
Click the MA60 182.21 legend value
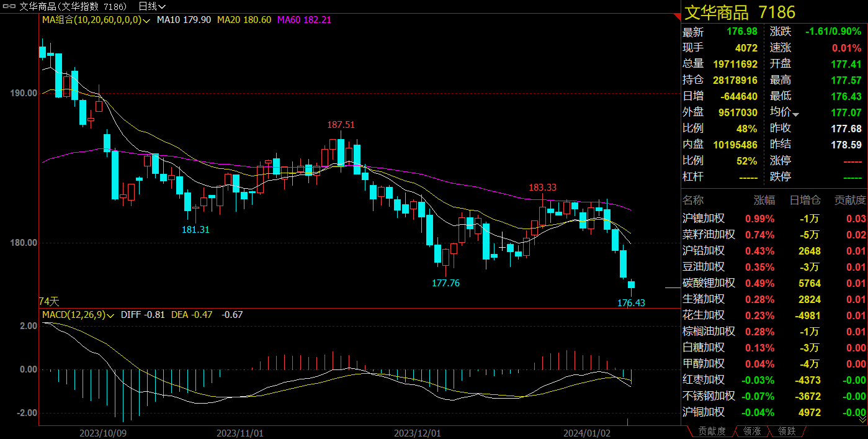[x=304, y=20]
